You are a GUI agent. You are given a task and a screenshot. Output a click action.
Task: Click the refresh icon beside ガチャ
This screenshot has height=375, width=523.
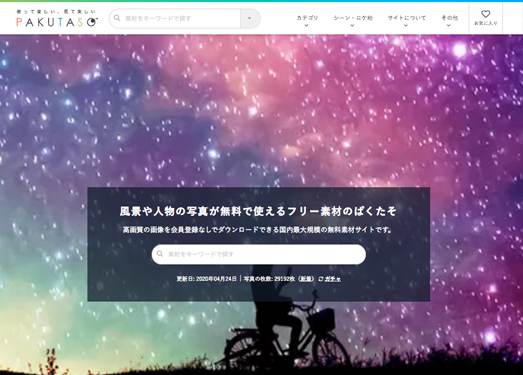[x=321, y=279]
